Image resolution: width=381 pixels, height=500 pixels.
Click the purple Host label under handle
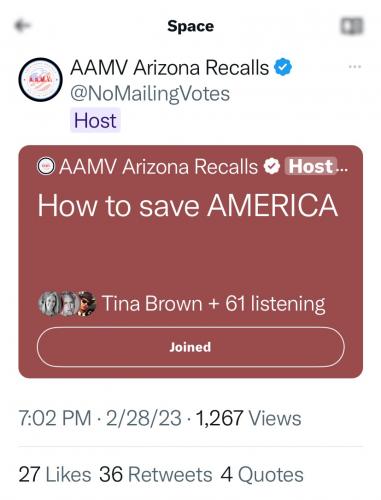(95, 120)
